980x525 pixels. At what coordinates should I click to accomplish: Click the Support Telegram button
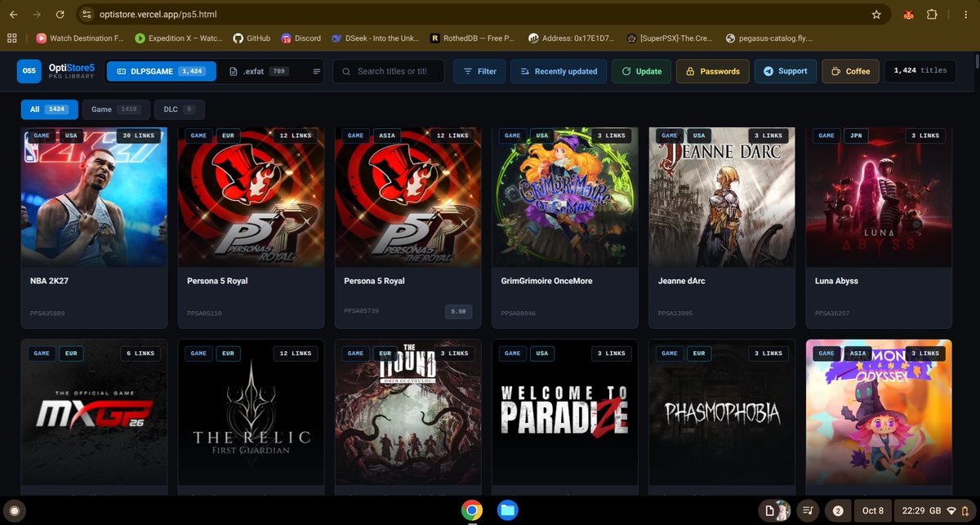[x=785, y=71]
